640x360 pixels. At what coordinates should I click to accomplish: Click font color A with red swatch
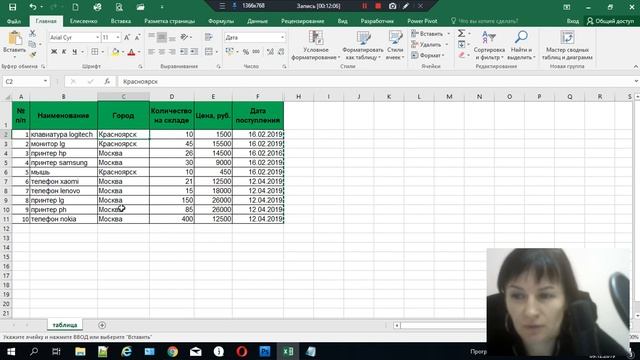(131, 52)
